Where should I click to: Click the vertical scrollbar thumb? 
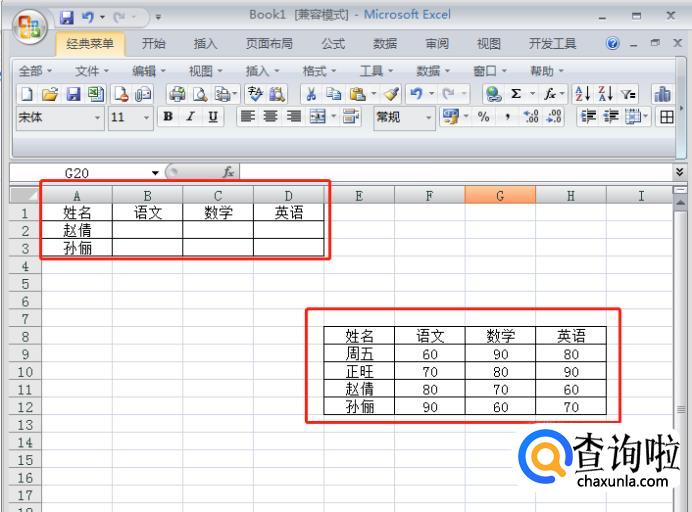coord(681,409)
